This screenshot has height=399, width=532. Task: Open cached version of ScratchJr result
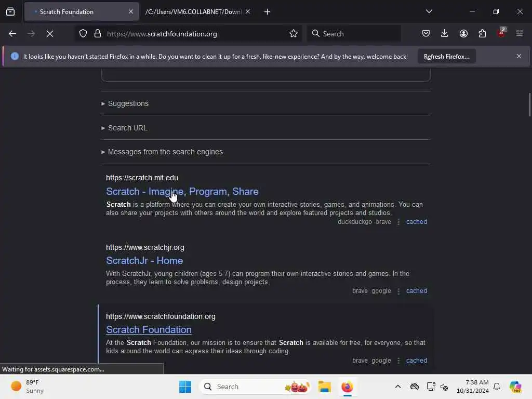click(x=417, y=291)
